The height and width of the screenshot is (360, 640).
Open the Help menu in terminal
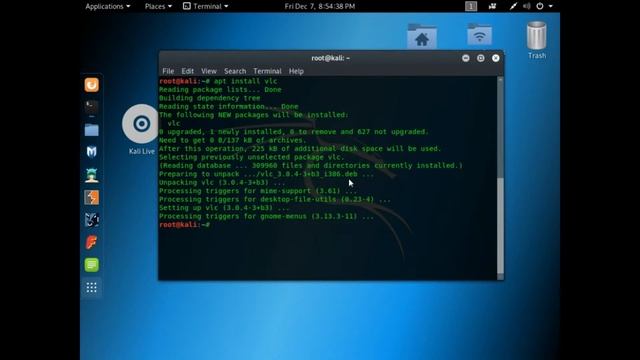[296, 71]
